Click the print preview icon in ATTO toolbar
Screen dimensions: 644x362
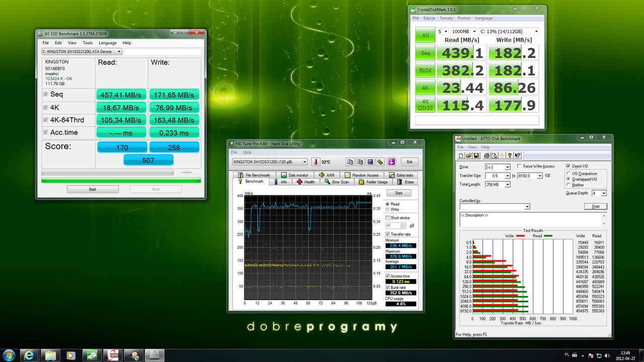494,156
